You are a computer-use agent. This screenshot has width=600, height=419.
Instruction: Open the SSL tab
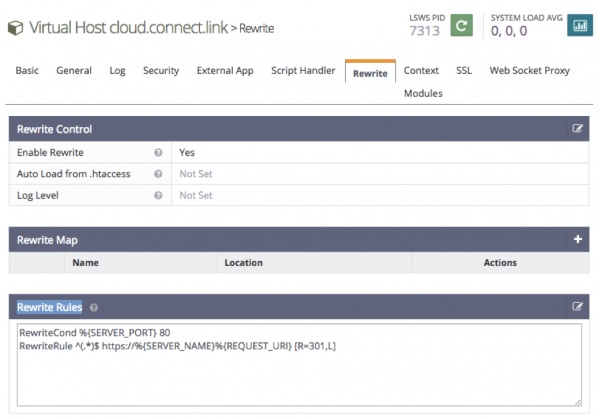tap(464, 71)
